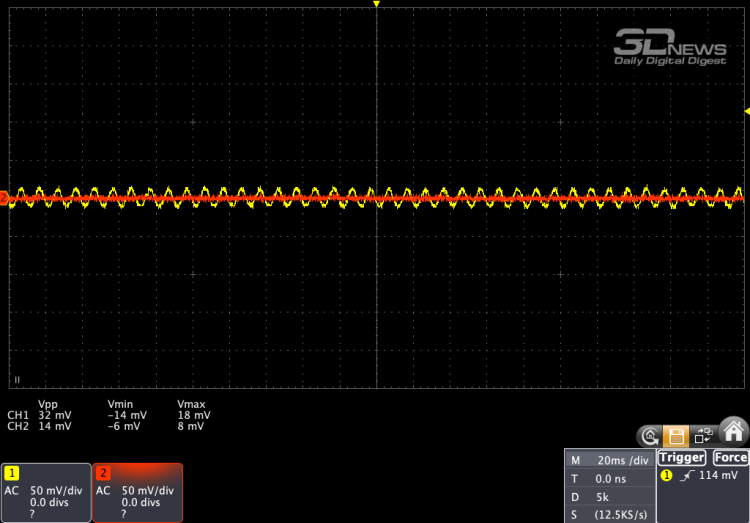Open the 20ms/div timebase setting

point(609,460)
